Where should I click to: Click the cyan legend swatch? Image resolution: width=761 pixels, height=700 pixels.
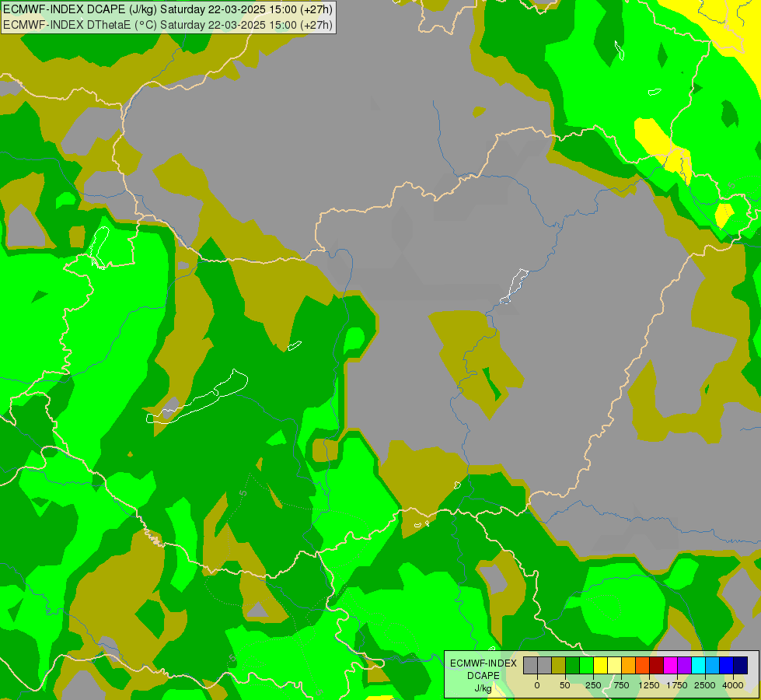(699, 665)
